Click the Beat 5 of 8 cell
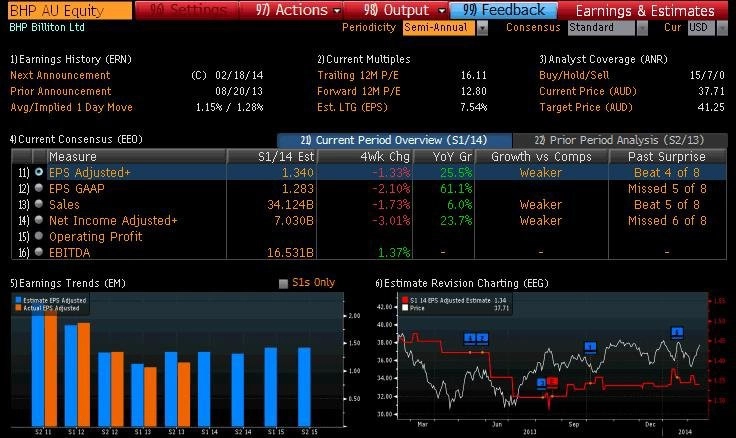736x438 pixels. (x=667, y=205)
